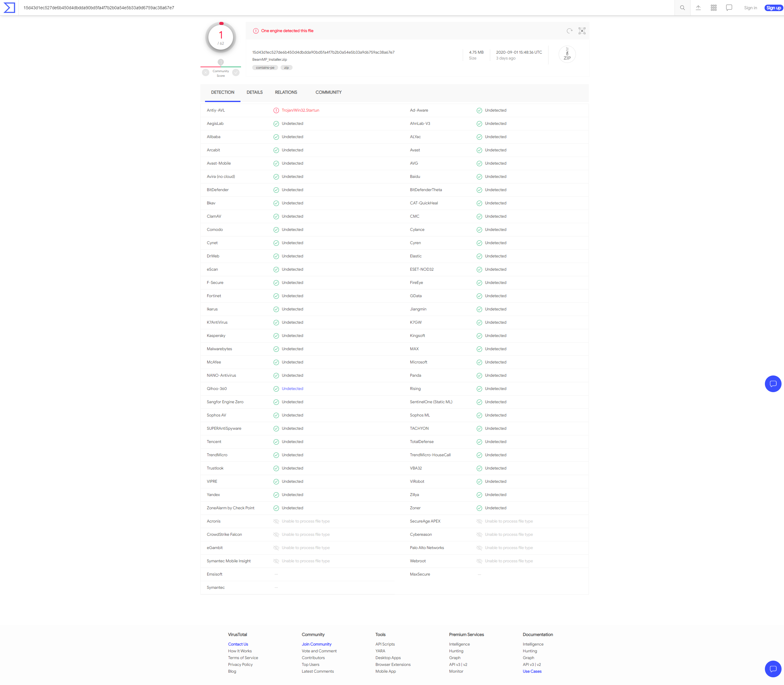Click the Zoner undetected check icon

tap(479, 508)
